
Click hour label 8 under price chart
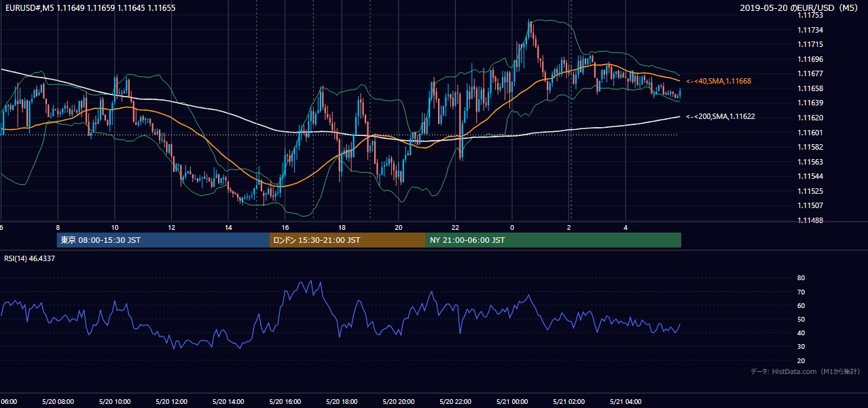point(58,227)
